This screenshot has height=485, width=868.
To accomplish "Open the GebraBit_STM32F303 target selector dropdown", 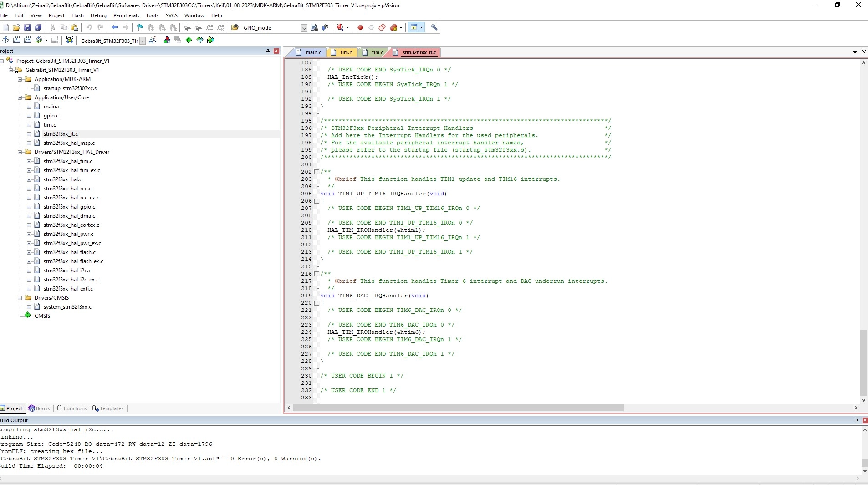I will point(143,41).
